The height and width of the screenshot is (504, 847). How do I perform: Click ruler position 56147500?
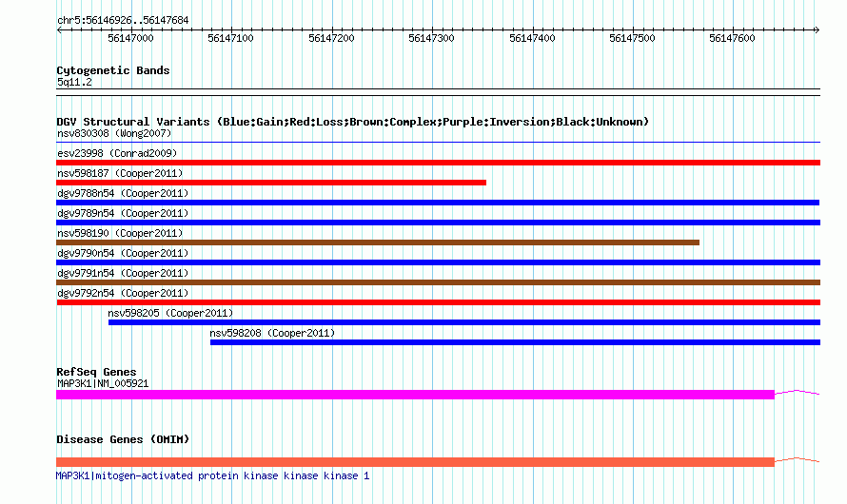click(632, 38)
